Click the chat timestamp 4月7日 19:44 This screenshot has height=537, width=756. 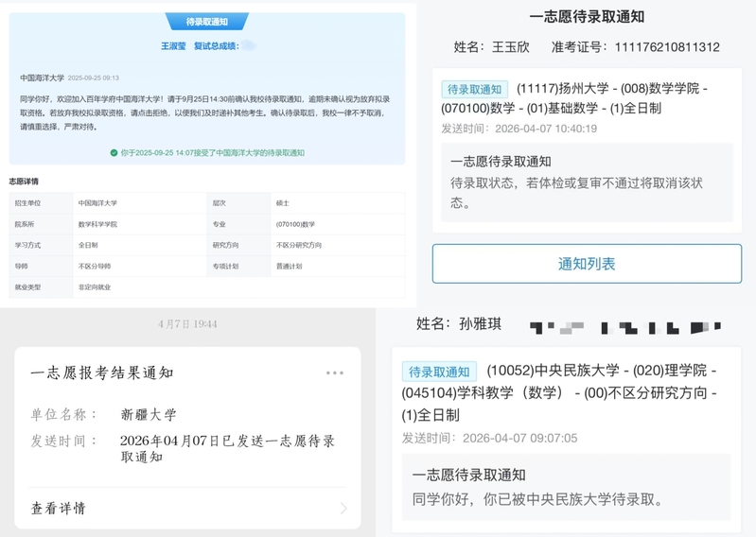coord(187,324)
